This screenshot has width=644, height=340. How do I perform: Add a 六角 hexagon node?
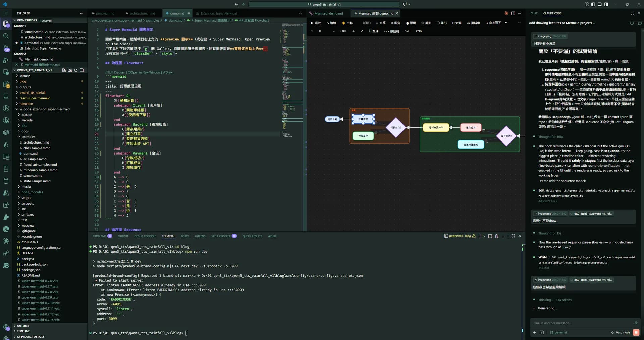pyautogui.click(x=457, y=23)
